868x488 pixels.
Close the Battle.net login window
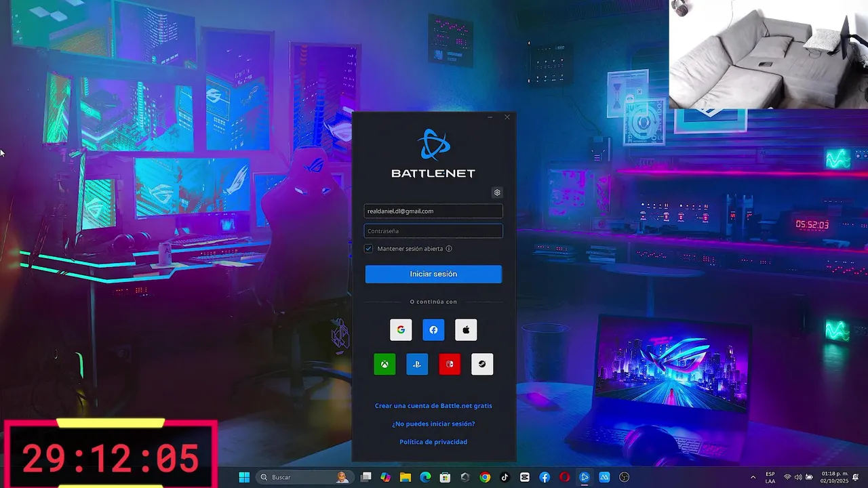507,117
